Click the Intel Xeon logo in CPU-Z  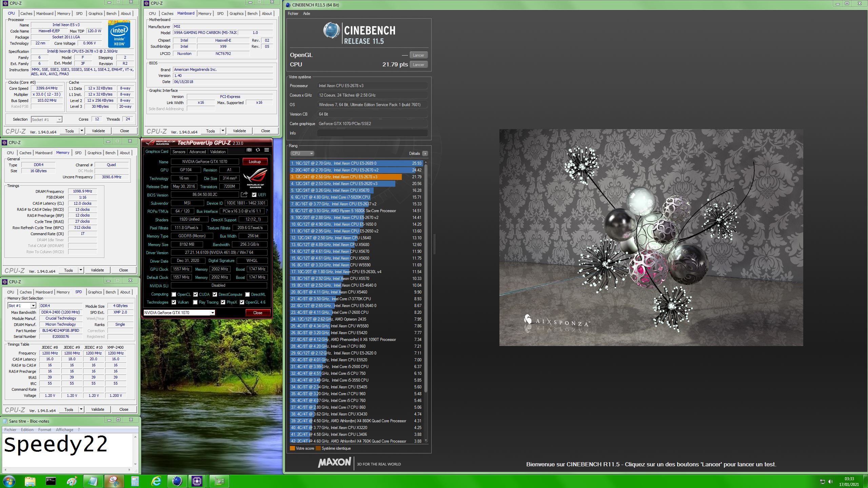click(119, 34)
